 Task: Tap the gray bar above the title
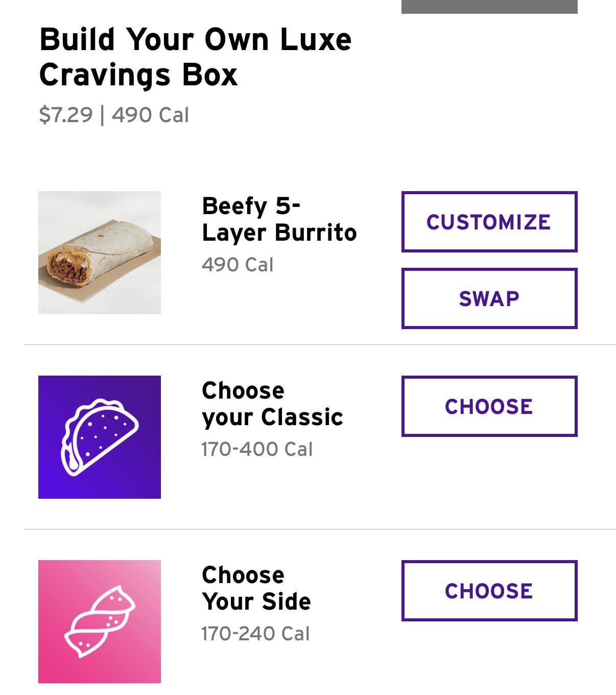(489, 7)
